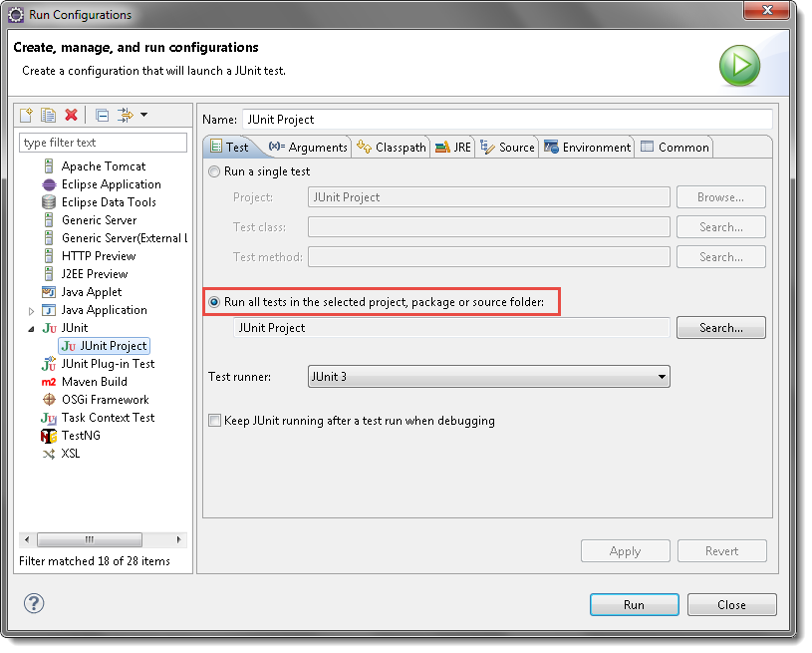Switch to the Common tab
This screenshot has width=812, height=653.
click(x=675, y=148)
